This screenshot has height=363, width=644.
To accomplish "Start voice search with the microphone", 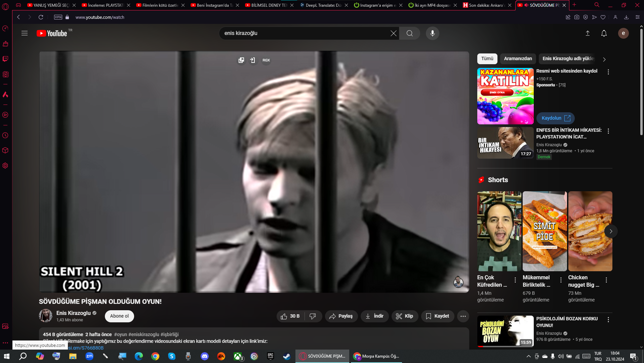I will [433, 33].
